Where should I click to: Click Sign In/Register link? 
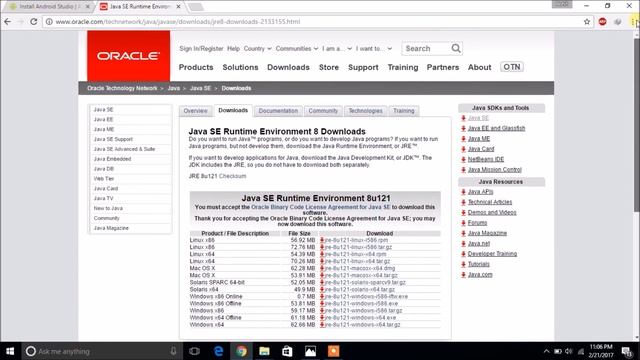(201, 49)
